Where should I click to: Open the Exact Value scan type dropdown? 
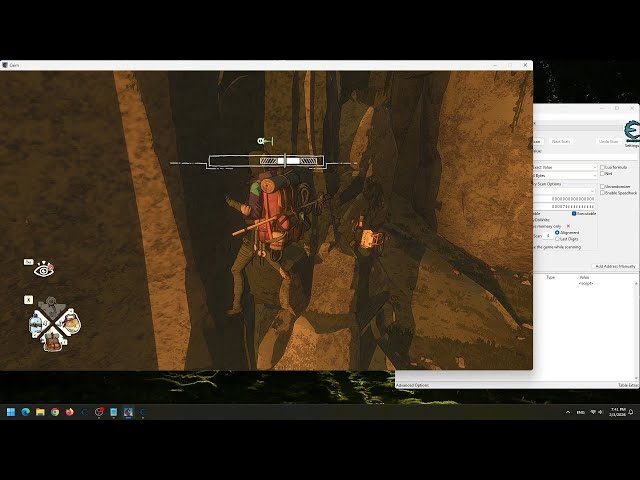[x=565, y=167]
